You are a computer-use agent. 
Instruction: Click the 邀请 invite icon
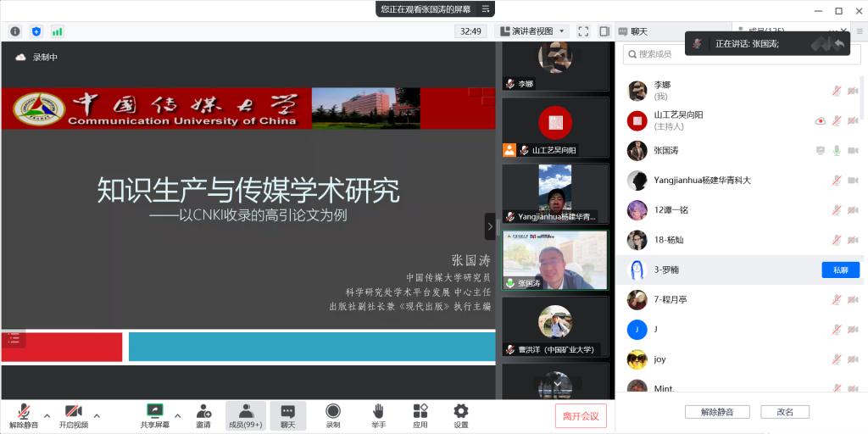tap(203, 415)
